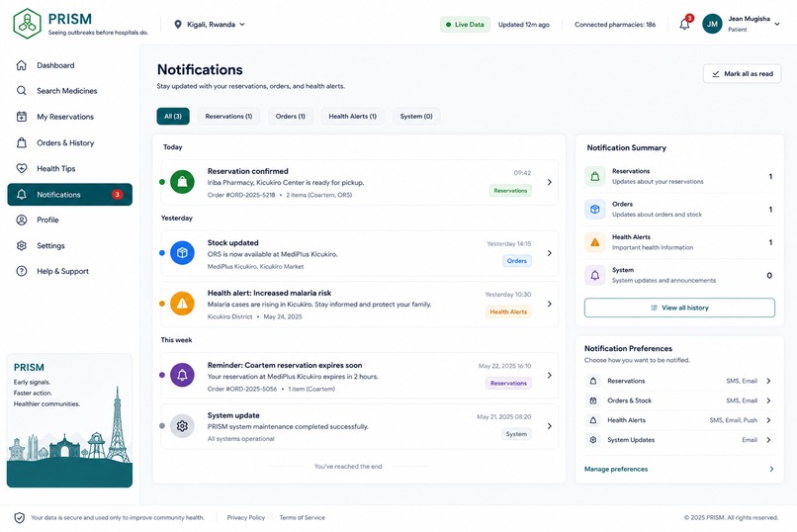
Task: Click 'Order #ORD-2025-5218' text
Action: coord(241,195)
